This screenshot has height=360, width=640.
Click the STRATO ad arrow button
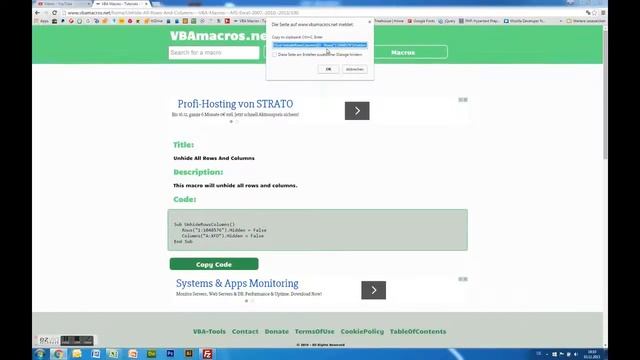coord(357,111)
